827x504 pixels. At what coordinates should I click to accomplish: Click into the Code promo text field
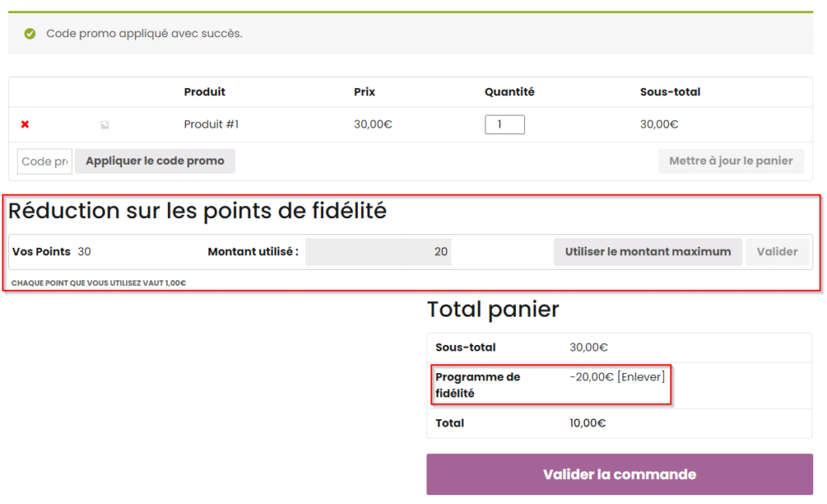click(44, 162)
